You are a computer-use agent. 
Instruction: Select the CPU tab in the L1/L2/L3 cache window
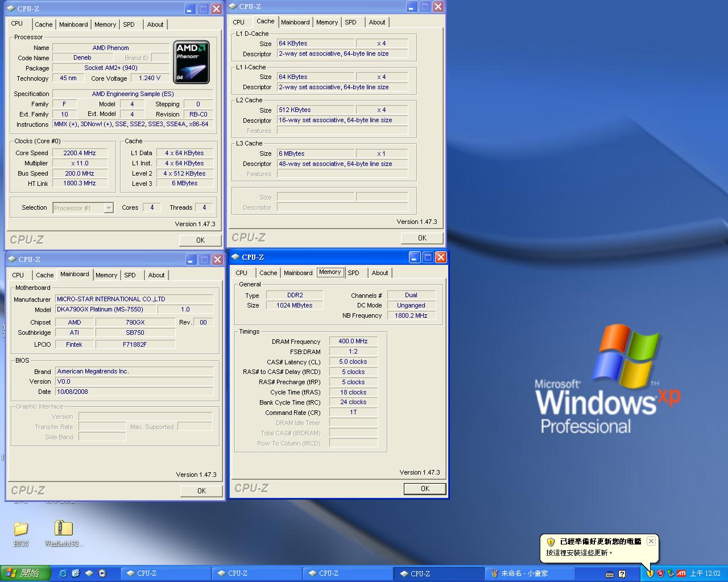(239, 22)
